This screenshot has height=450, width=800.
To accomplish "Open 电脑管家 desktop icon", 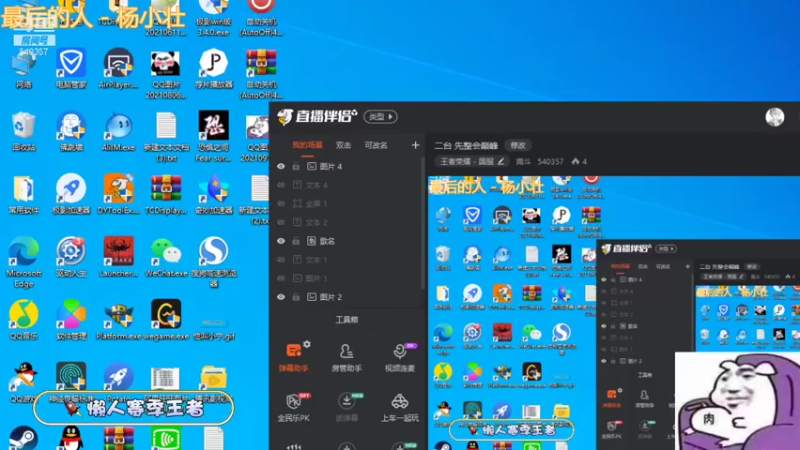I will [x=71, y=68].
